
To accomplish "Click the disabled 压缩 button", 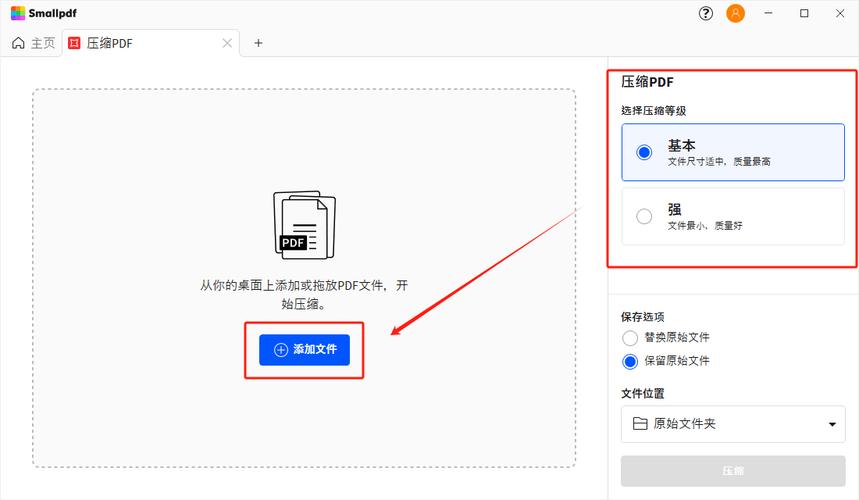I will [x=733, y=471].
